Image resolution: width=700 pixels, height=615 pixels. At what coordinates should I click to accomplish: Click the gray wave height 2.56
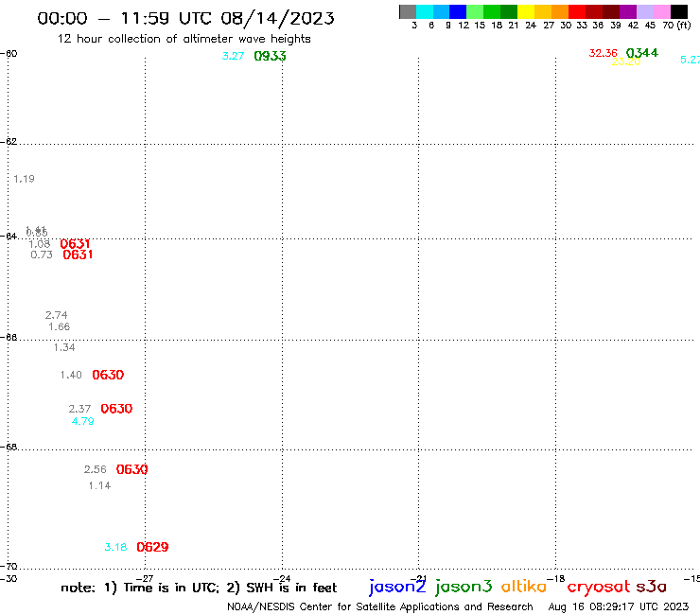(x=96, y=470)
